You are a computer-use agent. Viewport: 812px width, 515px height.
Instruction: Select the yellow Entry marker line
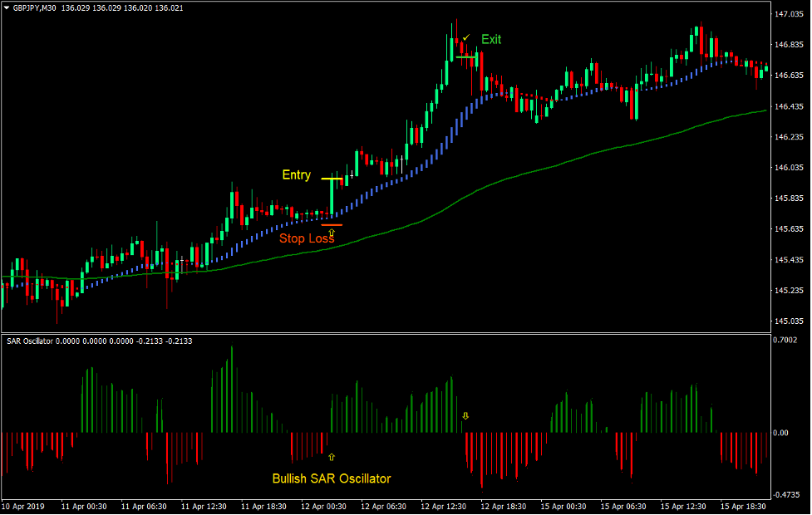point(330,179)
